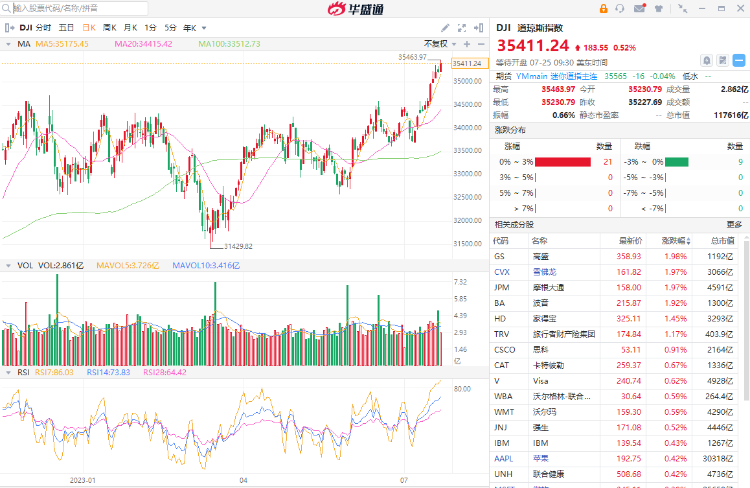Viewport: 750px width, 488px height.
Task: Open the skin theme shirt icon
Action: (659, 9)
